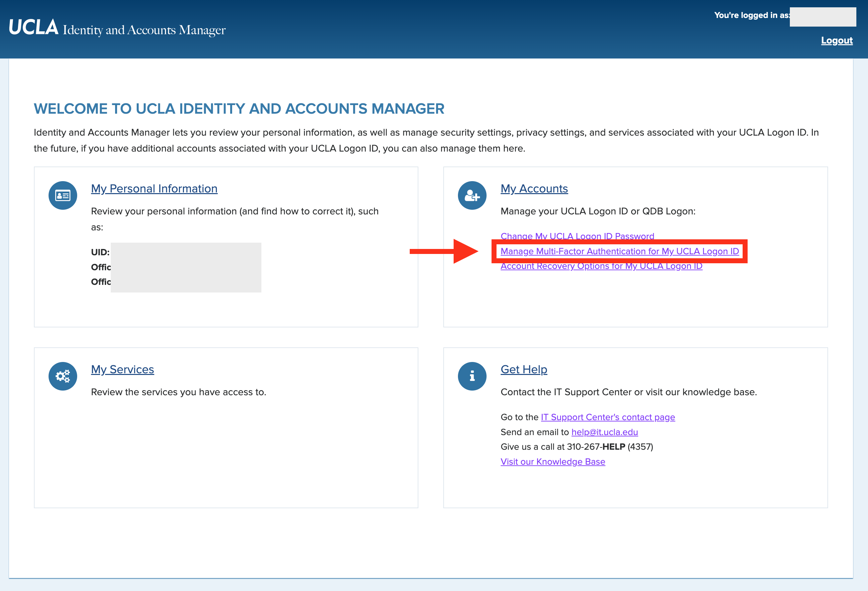Click the My Personal Information ID card icon

pyautogui.click(x=63, y=195)
